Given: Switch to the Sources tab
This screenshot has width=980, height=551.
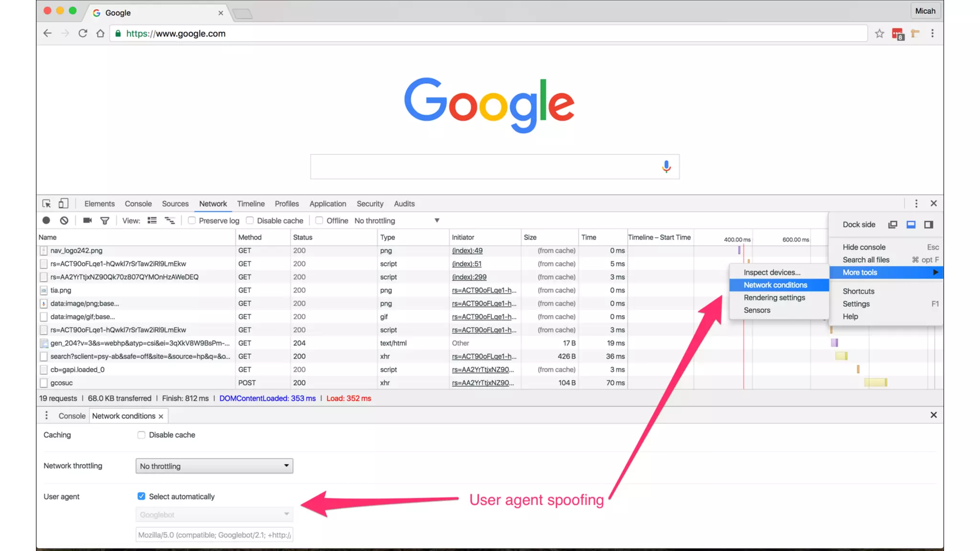Looking at the screenshot, I should [x=175, y=204].
